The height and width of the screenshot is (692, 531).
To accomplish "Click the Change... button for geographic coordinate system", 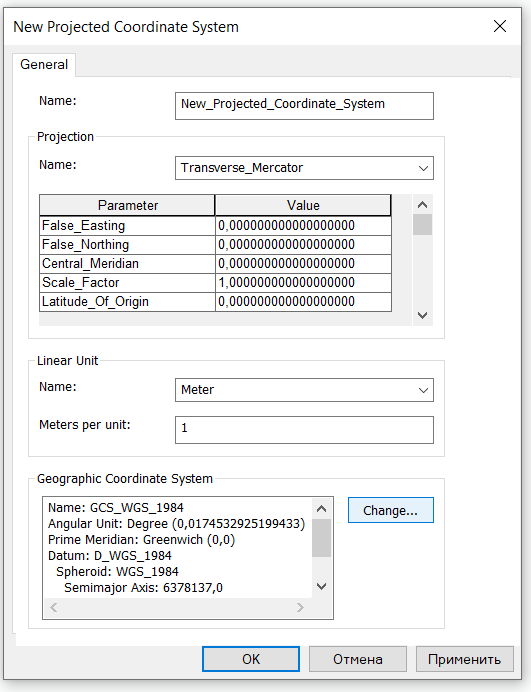I will 391,510.
